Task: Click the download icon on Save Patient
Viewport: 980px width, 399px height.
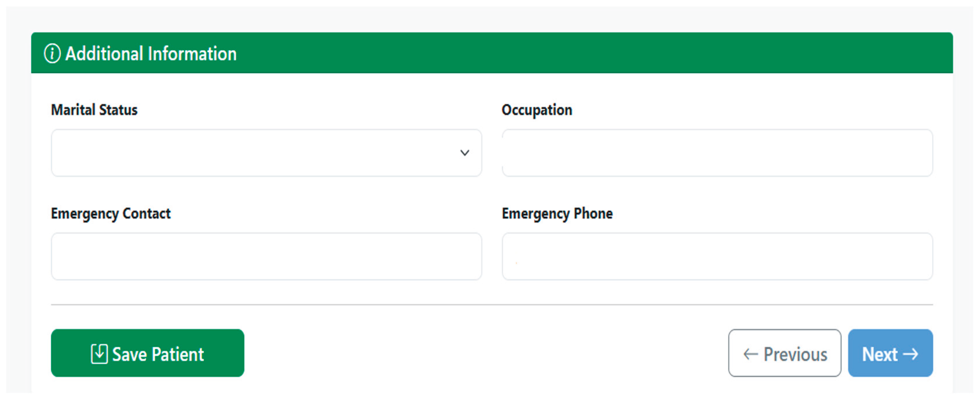Action: pos(99,354)
